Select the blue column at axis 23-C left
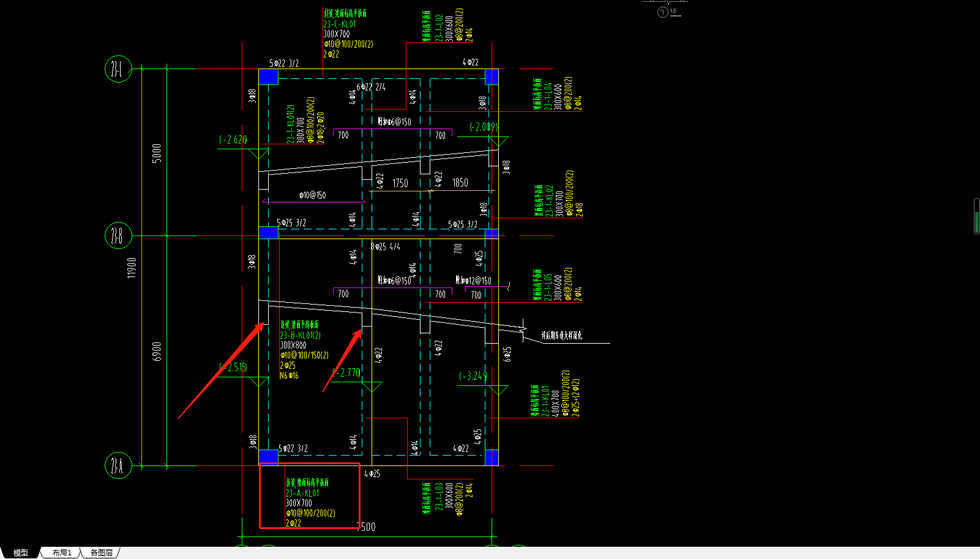980x559 pixels. pyautogui.click(x=268, y=76)
